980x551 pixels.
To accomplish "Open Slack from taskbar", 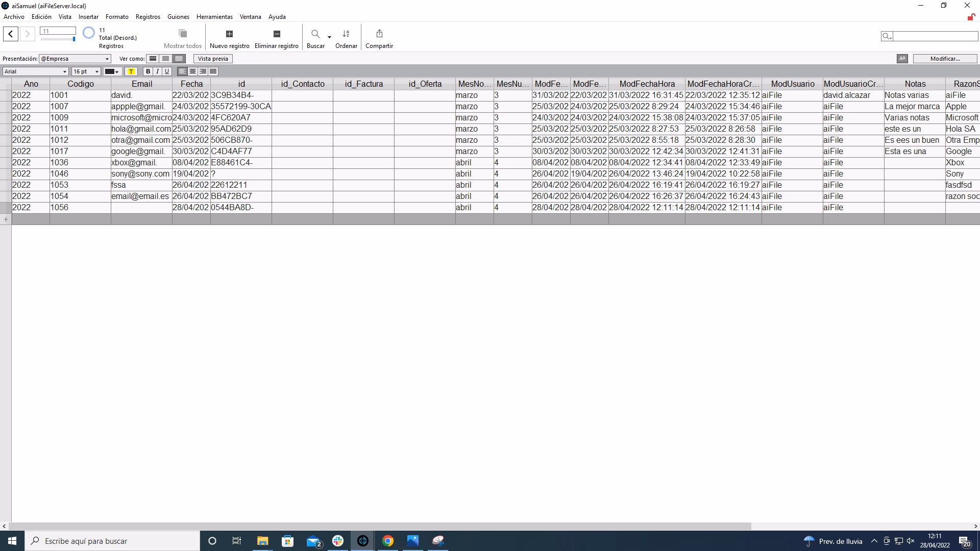I will [338, 541].
